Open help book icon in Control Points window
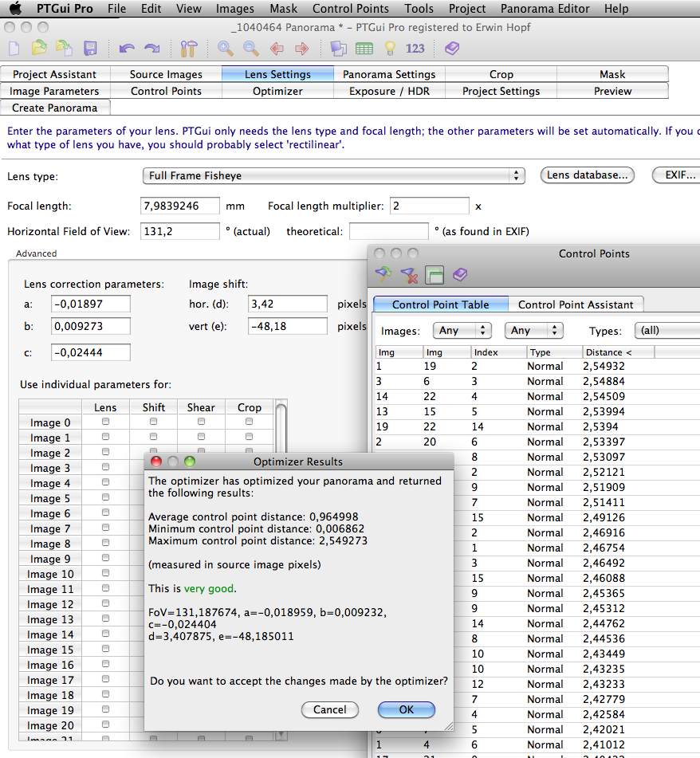The image size is (700, 758). point(460,274)
